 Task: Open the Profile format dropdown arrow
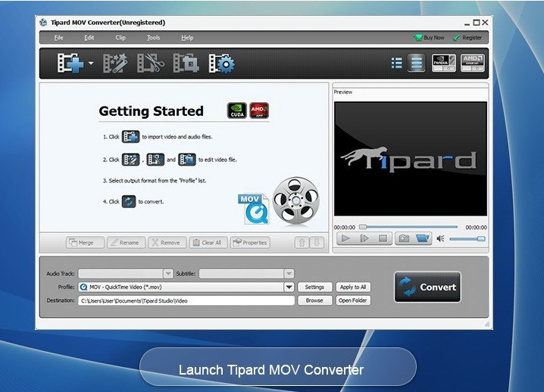[289, 287]
